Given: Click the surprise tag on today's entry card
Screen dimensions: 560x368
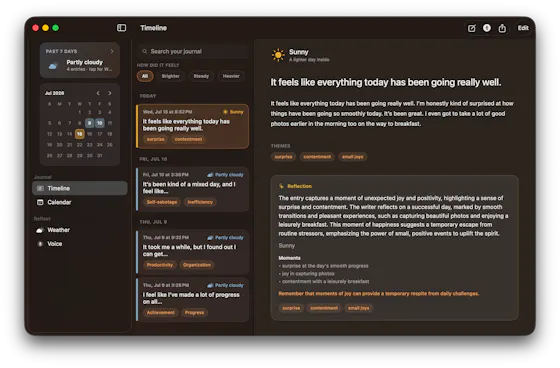Looking at the screenshot, I should click(155, 139).
